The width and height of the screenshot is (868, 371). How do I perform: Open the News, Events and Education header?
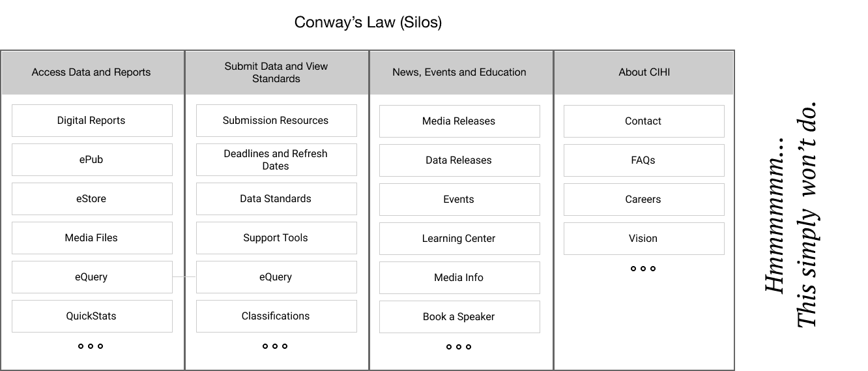(459, 72)
